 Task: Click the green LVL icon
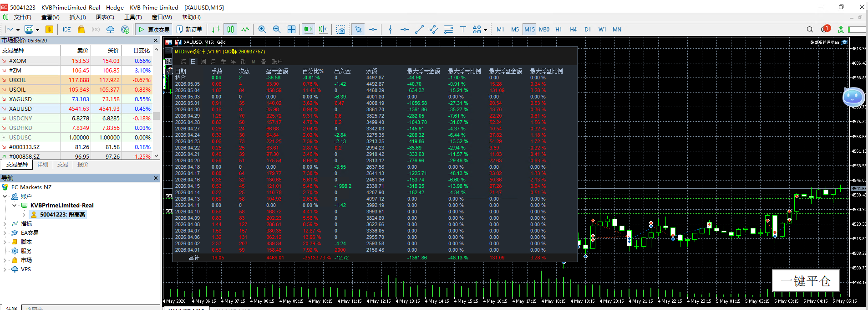pyautogui.click(x=841, y=29)
